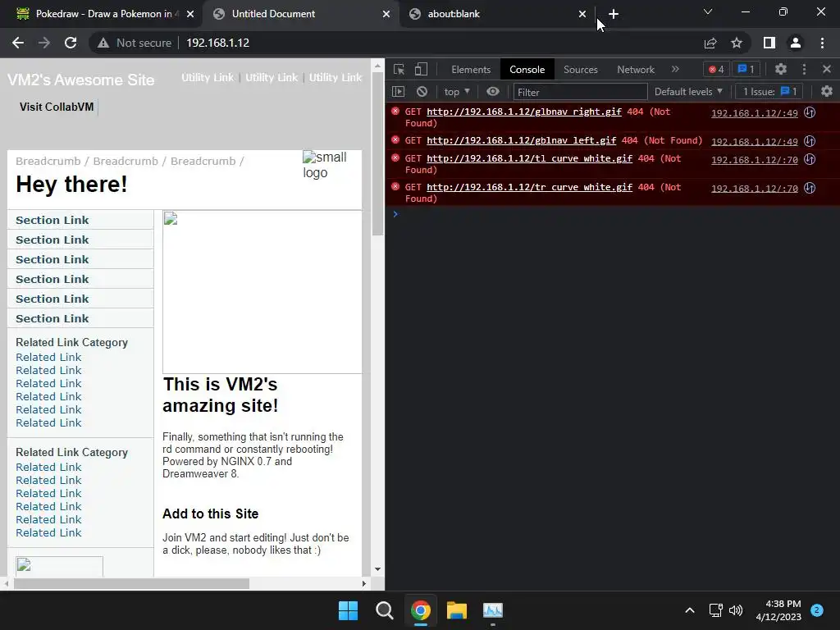The width and height of the screenshot is (840, 630).
Task: Go back using the browser back arrow
Action: pos(18,43)
